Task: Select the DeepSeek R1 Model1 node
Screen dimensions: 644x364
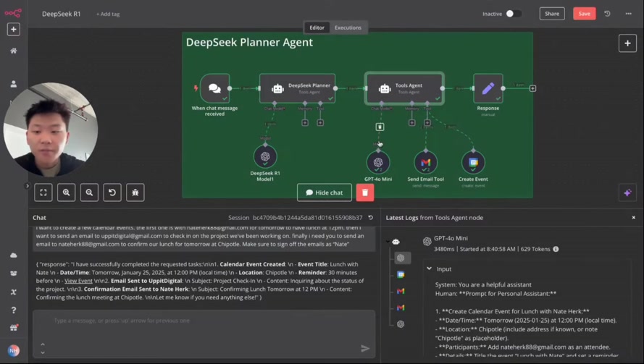Action: (x=265, y=156)
